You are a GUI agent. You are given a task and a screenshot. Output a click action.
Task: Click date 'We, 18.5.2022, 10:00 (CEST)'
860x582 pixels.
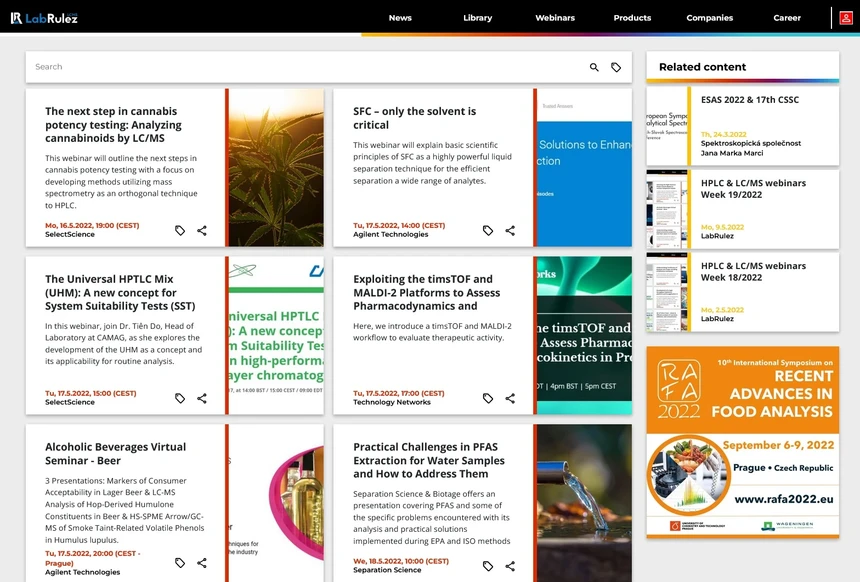pos(401,561)
